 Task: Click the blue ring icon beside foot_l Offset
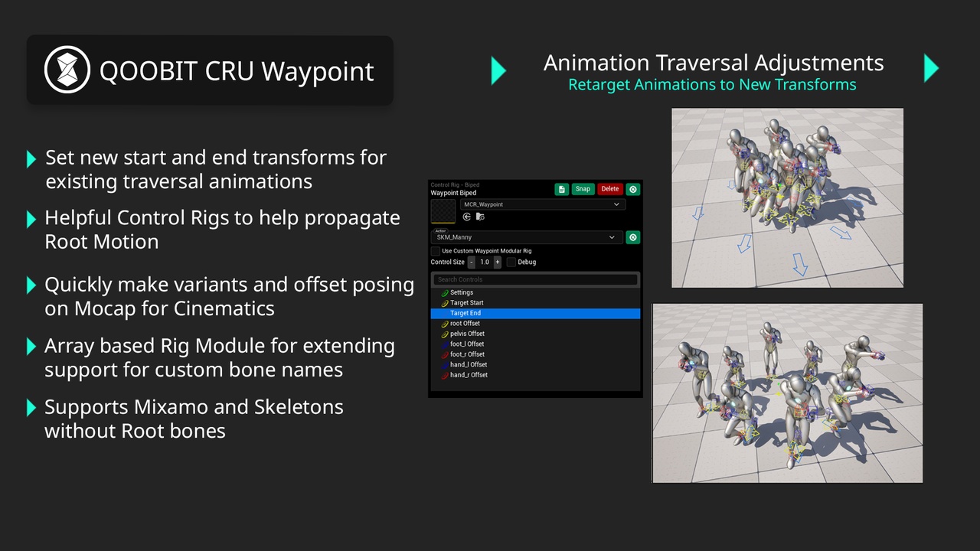pos(445,344)
